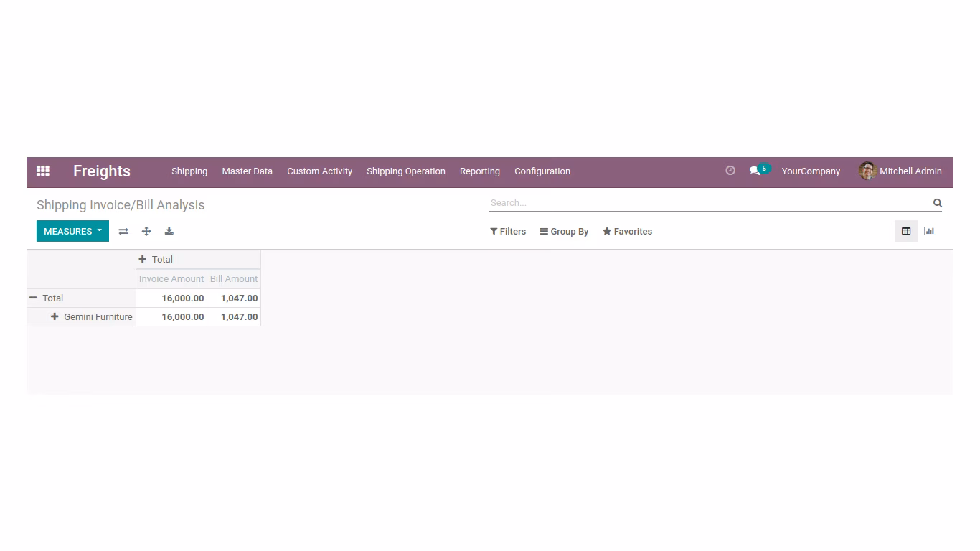The image size is (980, 551).
Task: Click Gemini Furniture bill amount cell
Action: [x=234, y=316]
